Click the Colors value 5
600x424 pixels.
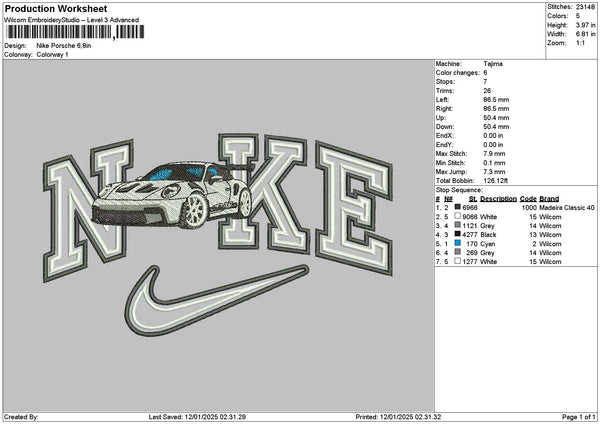pyautogui.click(x=578, y=16)
